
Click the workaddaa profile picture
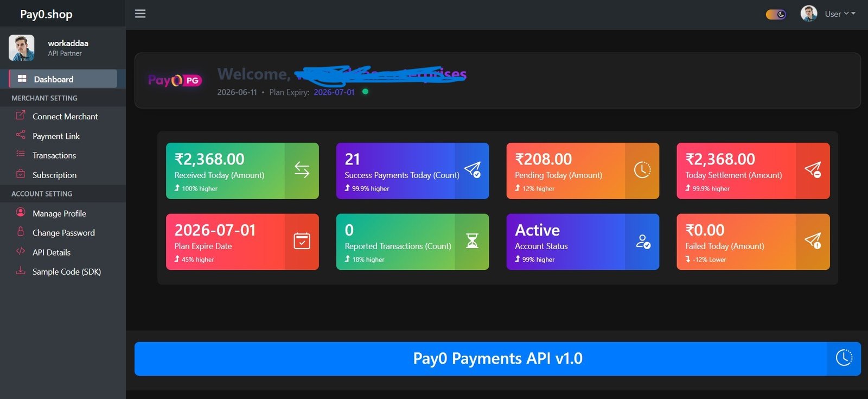(x=21, y=48)
